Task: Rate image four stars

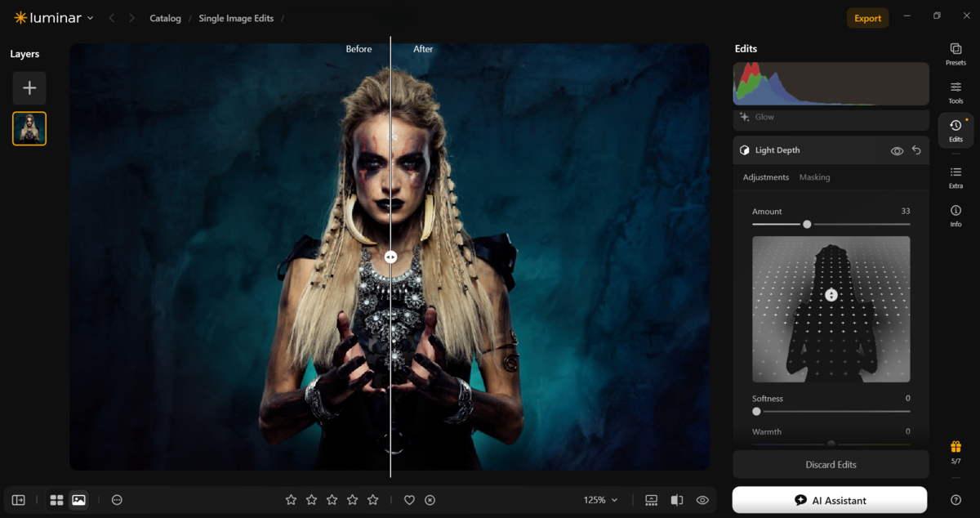Action: click(353, 500)
